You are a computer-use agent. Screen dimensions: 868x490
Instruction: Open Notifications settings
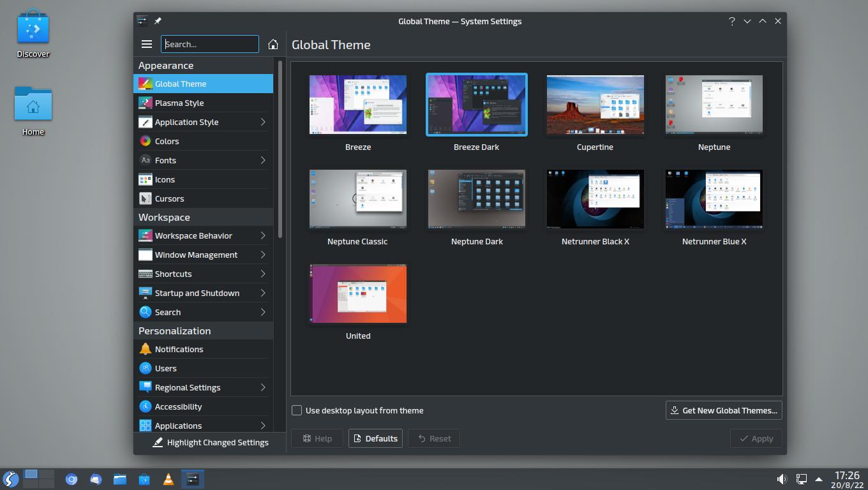[x=203, y=349]
